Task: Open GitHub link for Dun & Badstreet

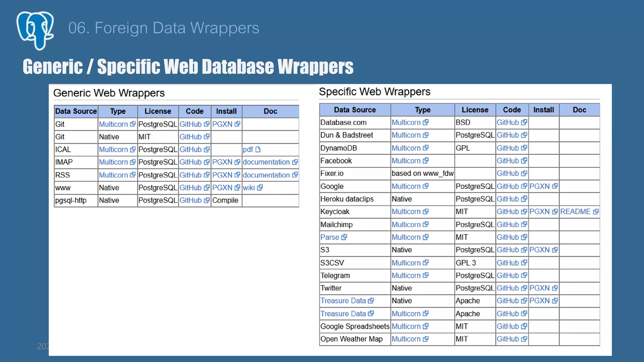Action: 512,135
